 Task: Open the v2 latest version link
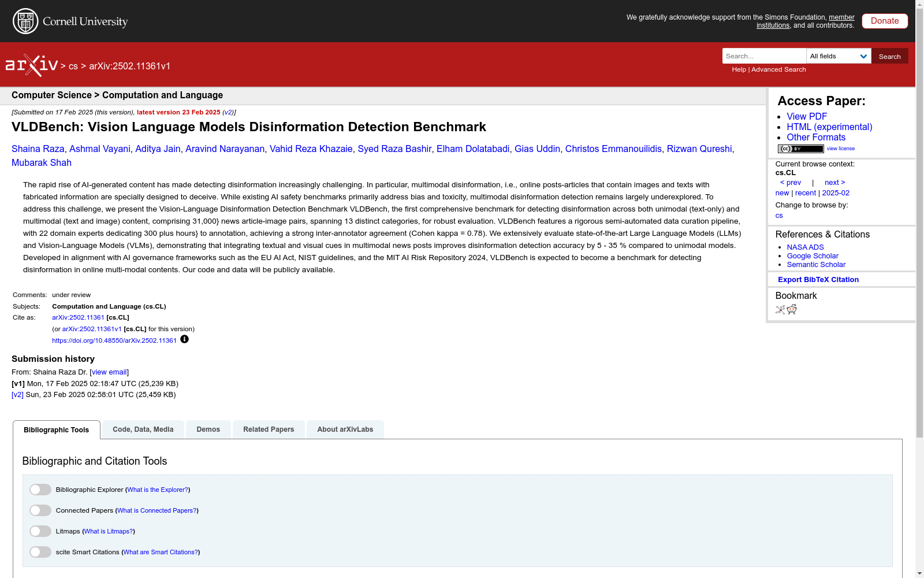tap(228, 112)
